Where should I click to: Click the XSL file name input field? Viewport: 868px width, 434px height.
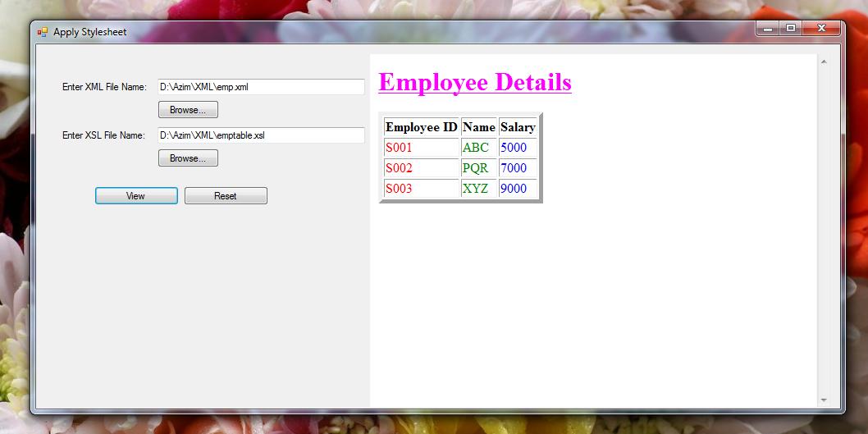coord(261,135)
